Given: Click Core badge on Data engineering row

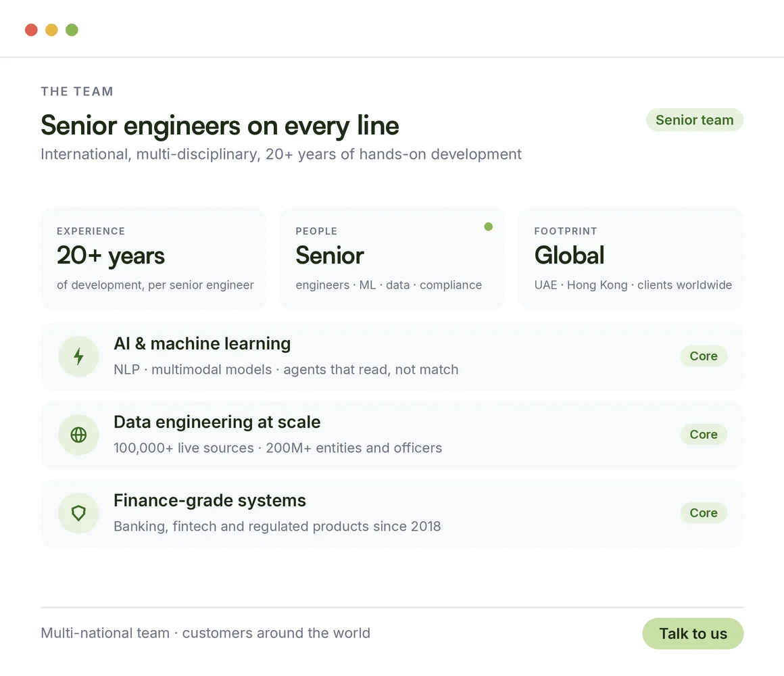Looking at the screenshot, I should [x=704, y=435].
